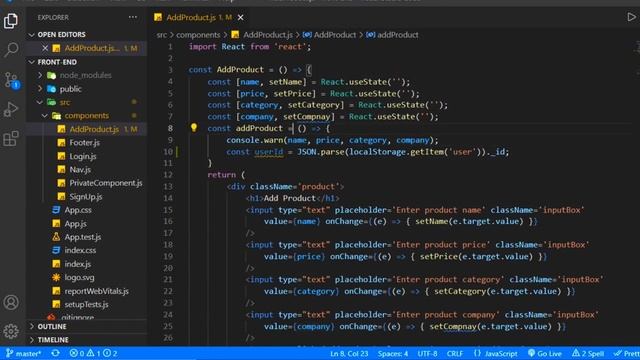Open PrivateComponent.js in the file tree
The height and width of the screenshot is (360, 640).
point(105,183)
